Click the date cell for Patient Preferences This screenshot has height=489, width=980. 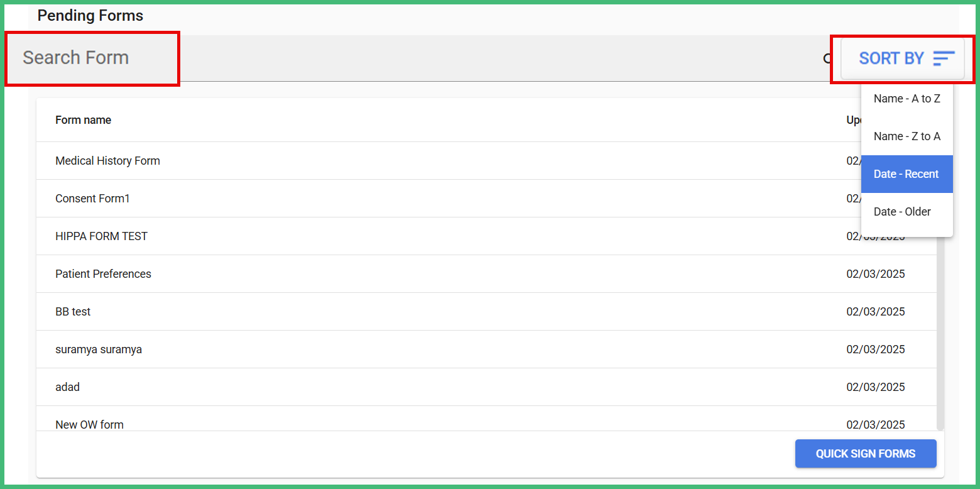point(875,274)
